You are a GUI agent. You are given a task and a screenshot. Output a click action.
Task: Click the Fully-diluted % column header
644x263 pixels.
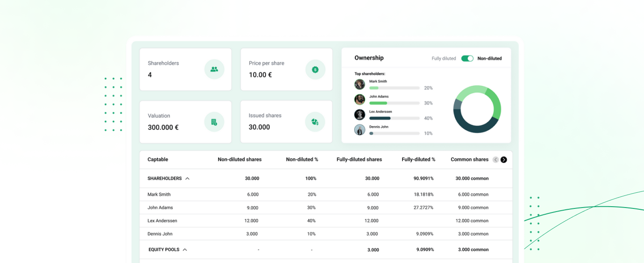pos(418,160)
